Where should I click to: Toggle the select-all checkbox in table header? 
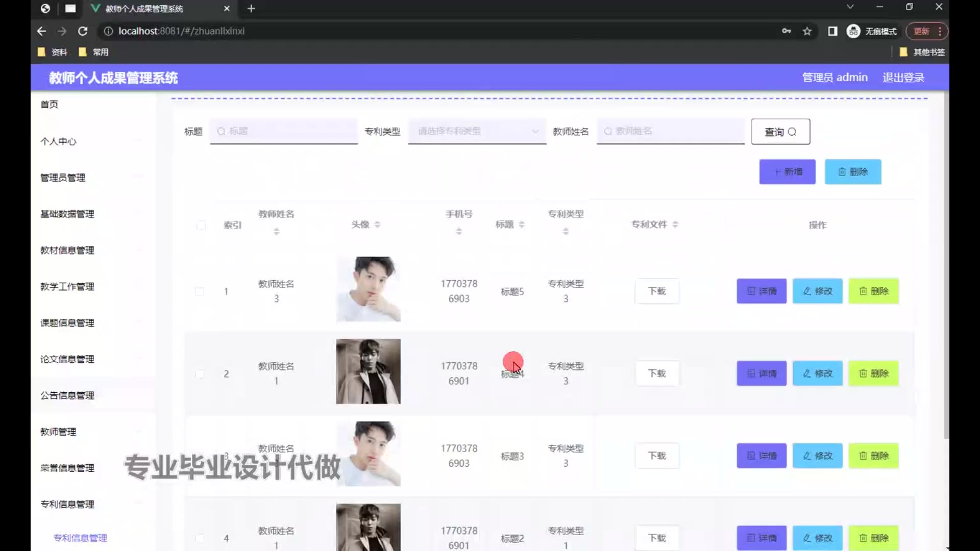click(201, 226)
